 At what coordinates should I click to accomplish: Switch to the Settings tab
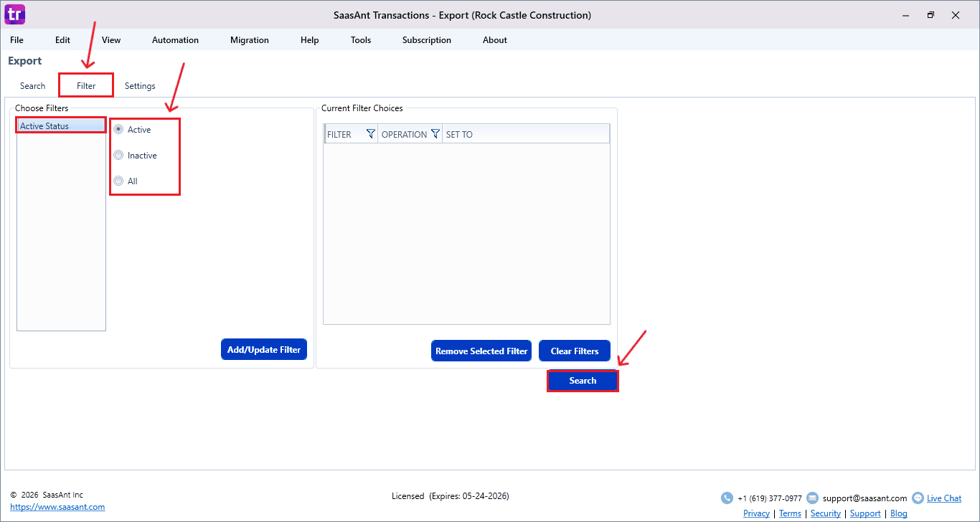point(140,86)
